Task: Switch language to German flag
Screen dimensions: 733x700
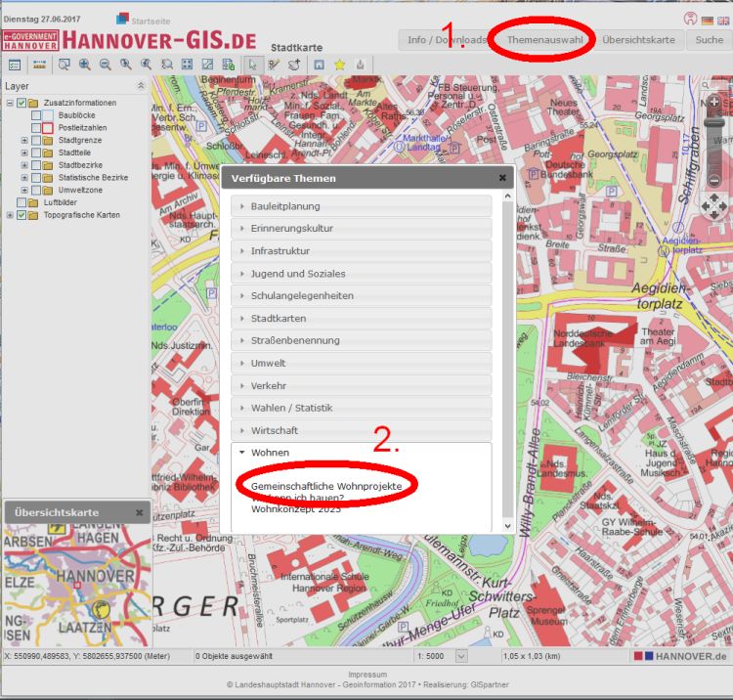Action: point(708,21)
